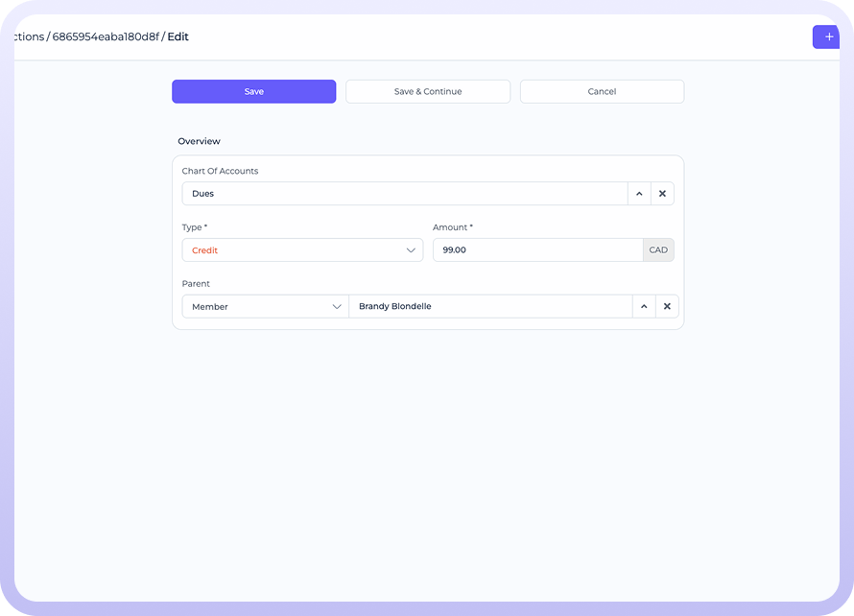The width and height of the screenshot is (854, 616).
Task: Toggle the chevron beside Brandy Blondelle
Action: pyautogui.click(x=644, y=307)
